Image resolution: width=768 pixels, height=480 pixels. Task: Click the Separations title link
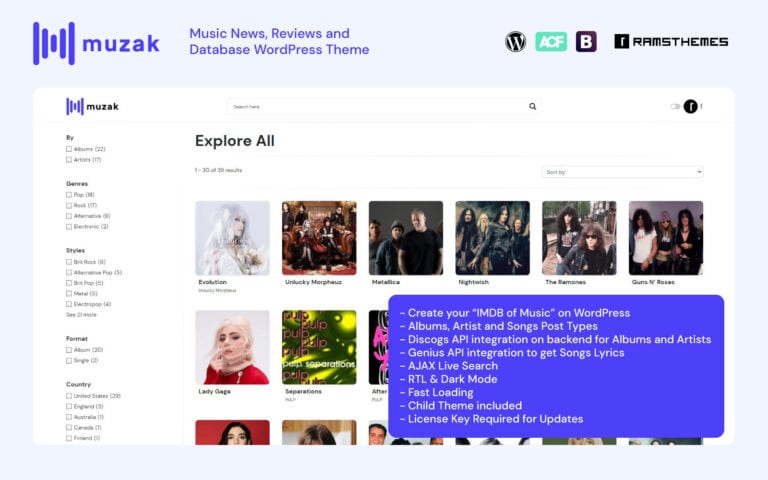coord(304,391)
